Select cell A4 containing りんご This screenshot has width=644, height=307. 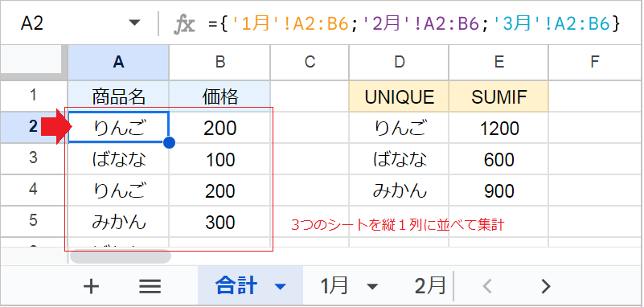point(118,190)
